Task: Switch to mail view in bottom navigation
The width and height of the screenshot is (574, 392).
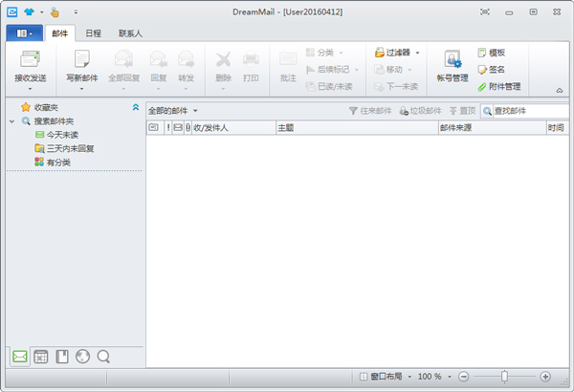Action: pyautogui.click(x=20, y=356)
